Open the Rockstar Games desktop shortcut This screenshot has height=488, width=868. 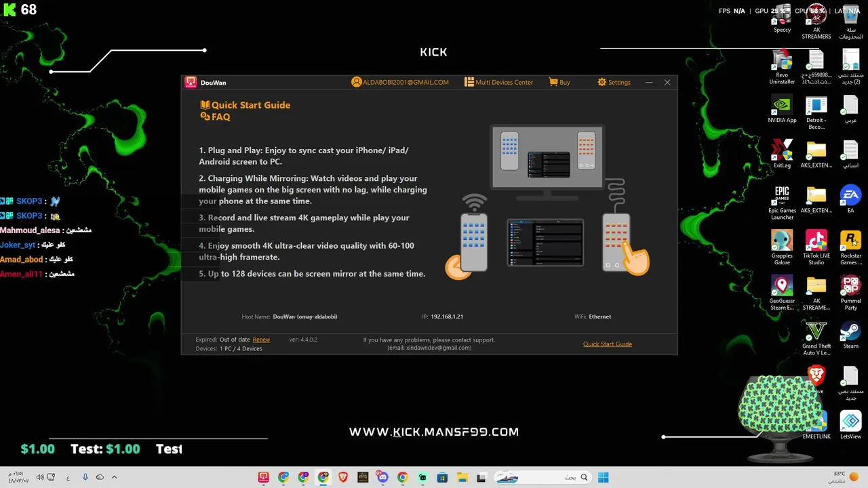pyautogui.click(x=850, y=248)
